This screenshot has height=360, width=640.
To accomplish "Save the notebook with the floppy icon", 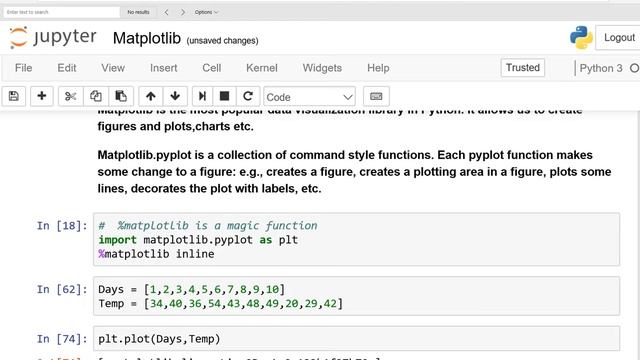I will [13, 96].
